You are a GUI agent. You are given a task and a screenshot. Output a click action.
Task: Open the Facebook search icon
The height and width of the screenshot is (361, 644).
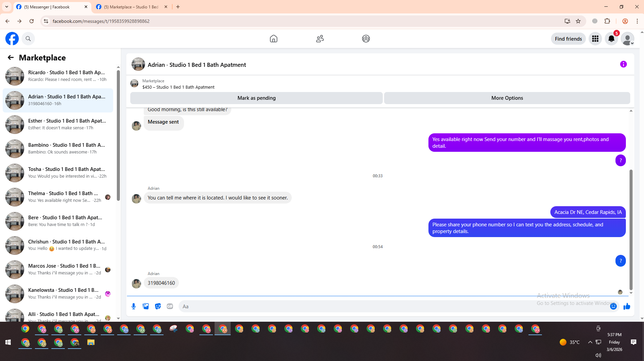point(28,39)
